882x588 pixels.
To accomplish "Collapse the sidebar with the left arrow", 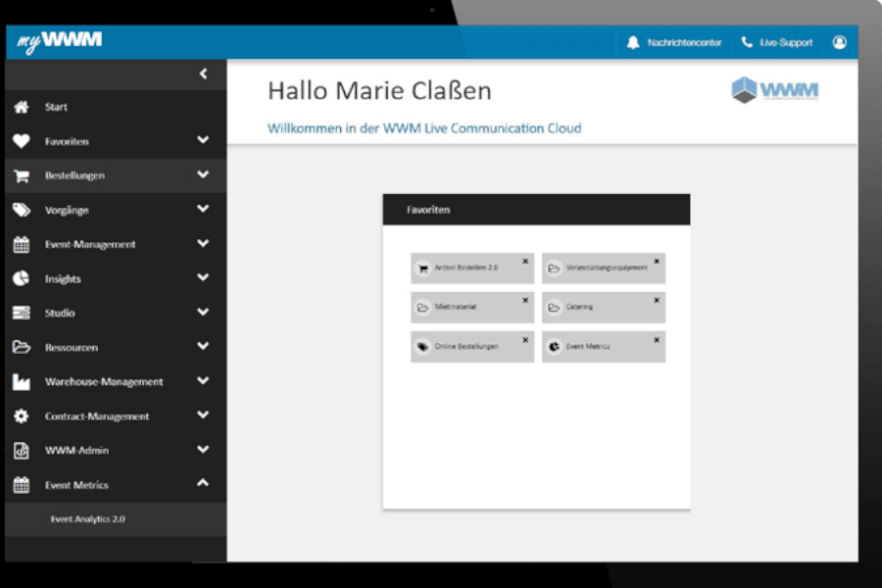I will (x=203, y=73).
